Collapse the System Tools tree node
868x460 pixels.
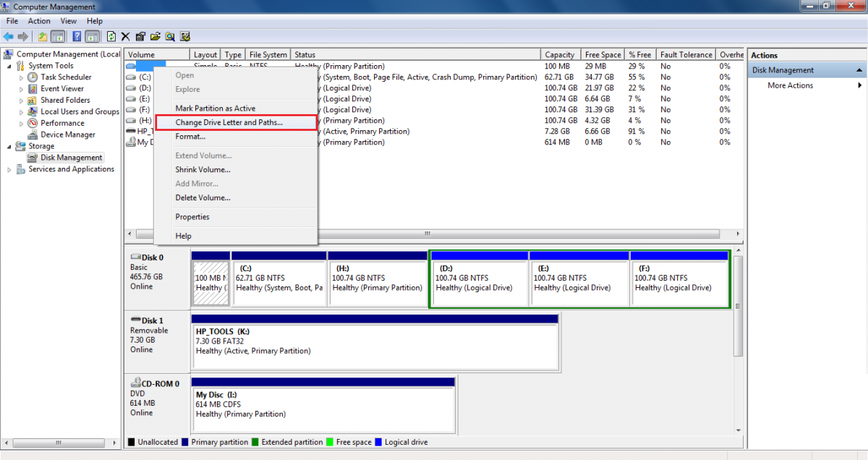point(9,66)
